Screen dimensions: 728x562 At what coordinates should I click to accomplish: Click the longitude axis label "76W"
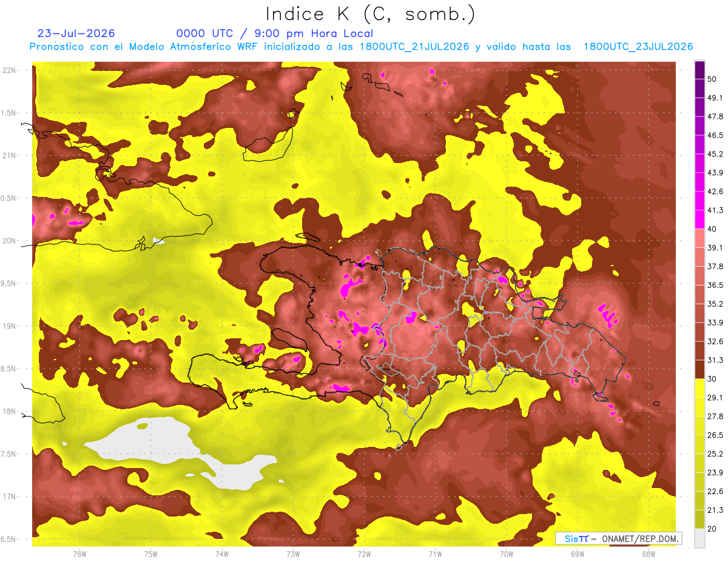(79, 554)
